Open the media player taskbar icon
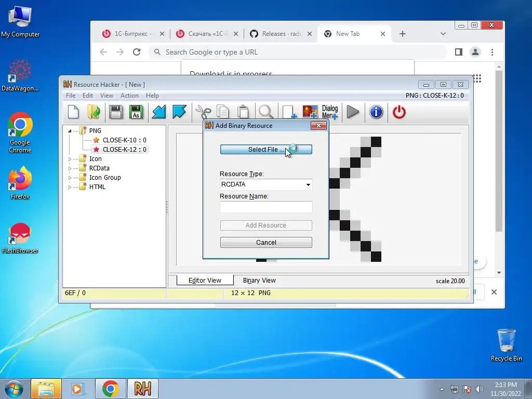The height and width of the screenshot is (399, 532). coord(77,389)
